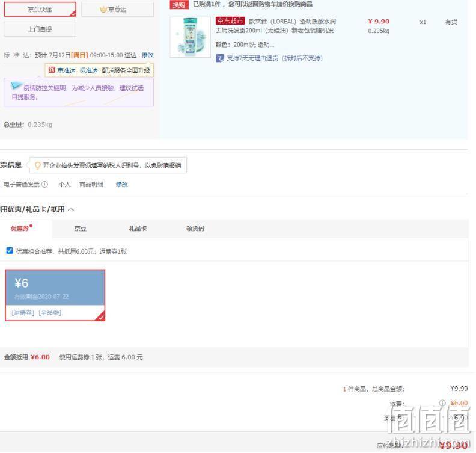Click the lightbulb tip icon in invoice notice
The image size is (476, 453).
pyautogui.click(x=38, y=165)
